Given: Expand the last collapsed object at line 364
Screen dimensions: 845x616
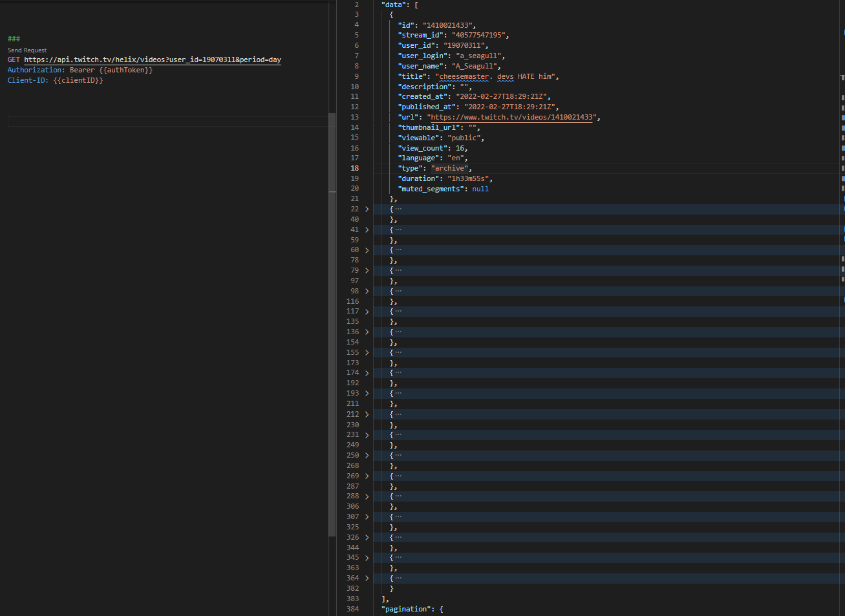Looking at the screenshot, I should point(367,578).
